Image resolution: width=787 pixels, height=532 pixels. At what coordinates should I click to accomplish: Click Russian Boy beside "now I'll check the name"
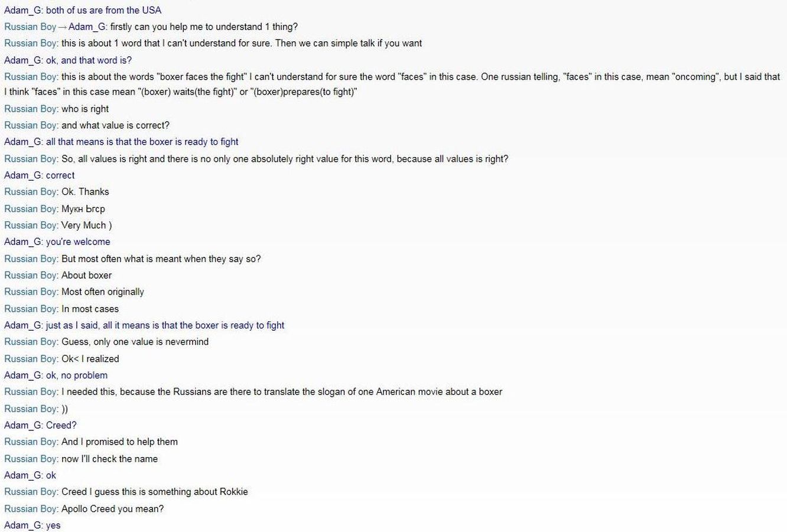(30, 459)
